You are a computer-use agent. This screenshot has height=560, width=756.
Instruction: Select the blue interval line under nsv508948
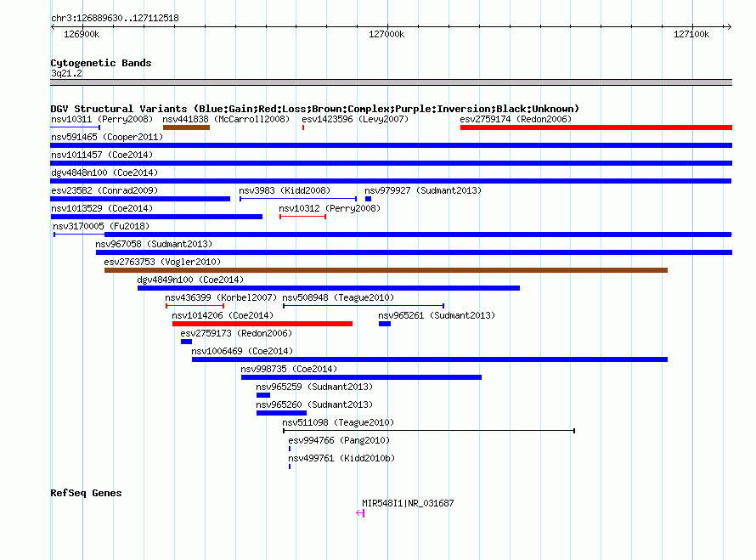pyautogui.click(x=363, y=306)
